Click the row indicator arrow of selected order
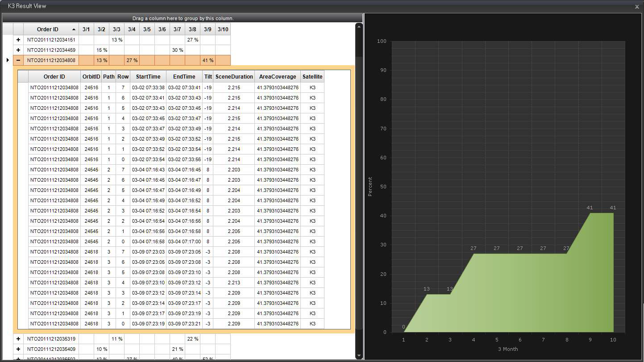Screen dimensions: 644x362 point(8,60)
